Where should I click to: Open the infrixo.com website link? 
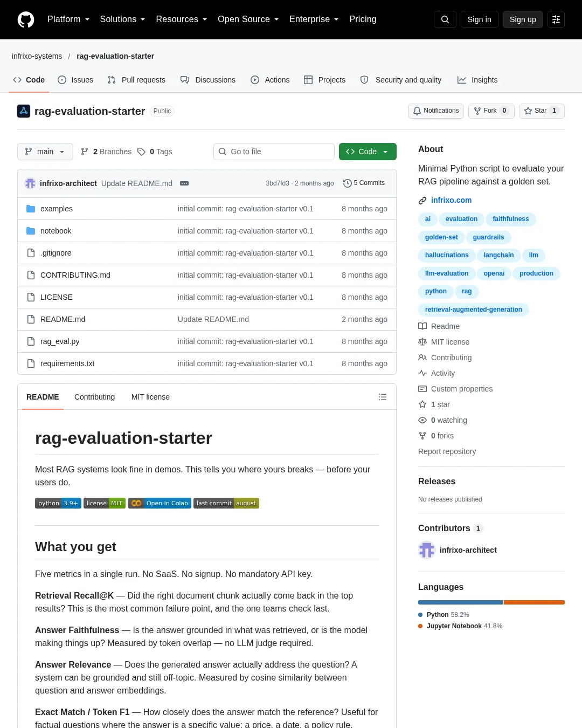tap(451, 200)
